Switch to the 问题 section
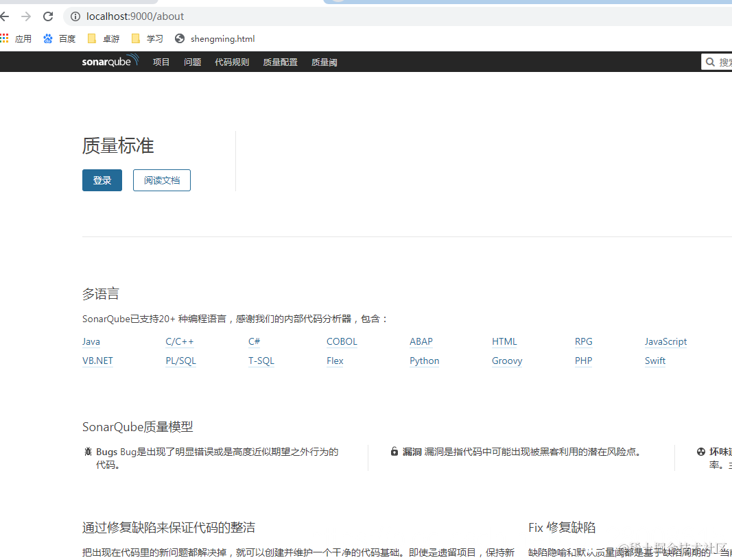 [192, 61]
